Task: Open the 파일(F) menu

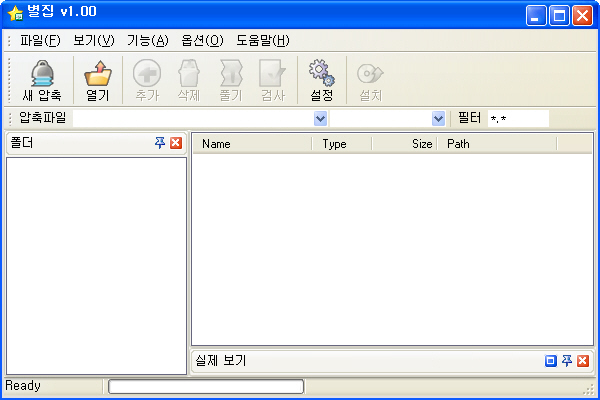Action: [x=40, y=41]
